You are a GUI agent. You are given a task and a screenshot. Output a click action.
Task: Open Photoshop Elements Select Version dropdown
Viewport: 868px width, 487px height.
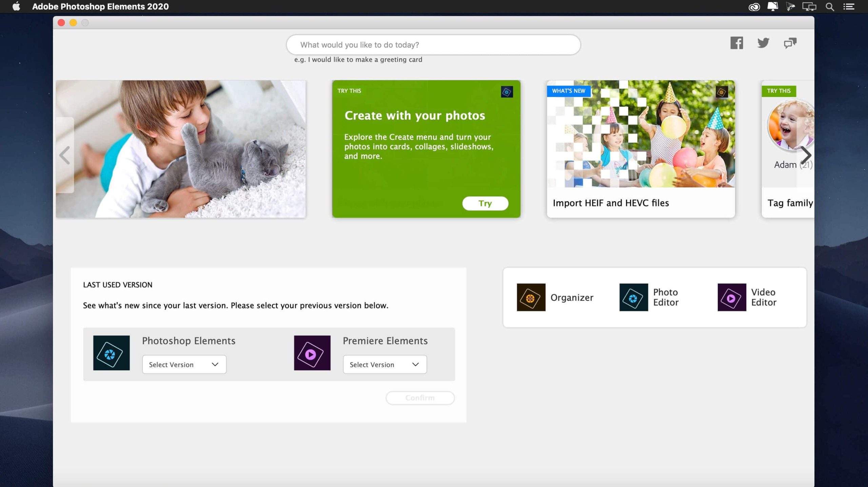[x=184, y=364]
